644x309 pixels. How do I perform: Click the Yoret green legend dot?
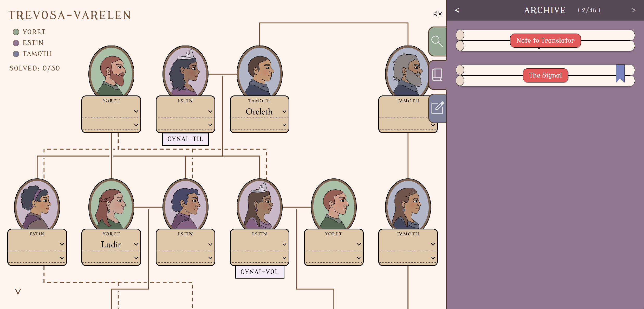pos(16,32)
